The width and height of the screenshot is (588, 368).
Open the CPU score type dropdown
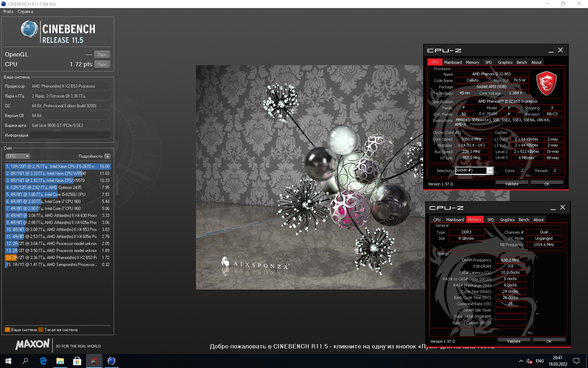(x=17, y=156)
